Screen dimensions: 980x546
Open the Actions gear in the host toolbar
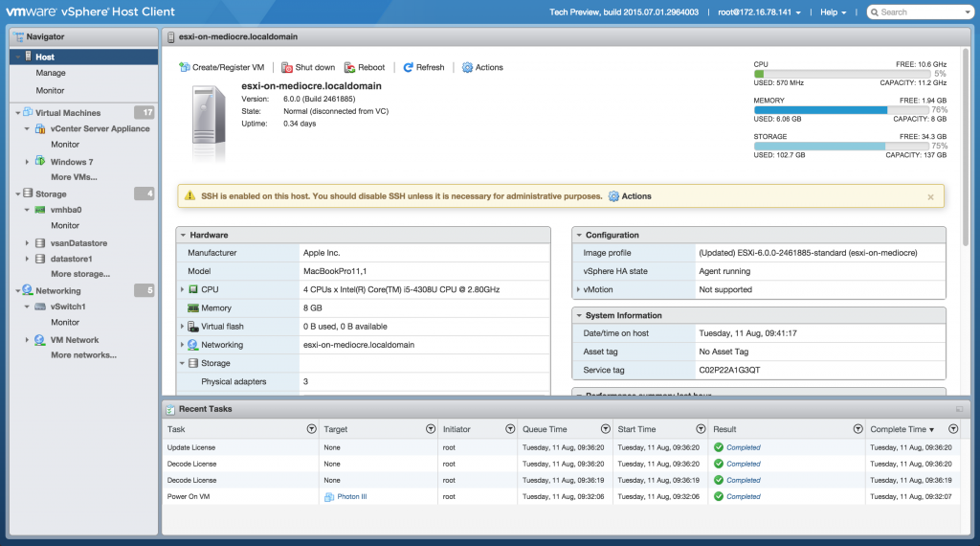tap(467, 67)
